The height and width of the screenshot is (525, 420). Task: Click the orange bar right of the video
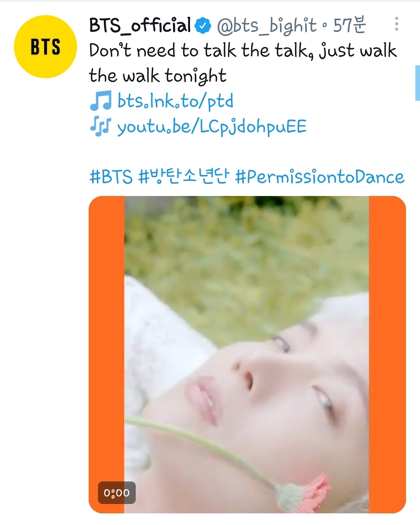[387, 354]
